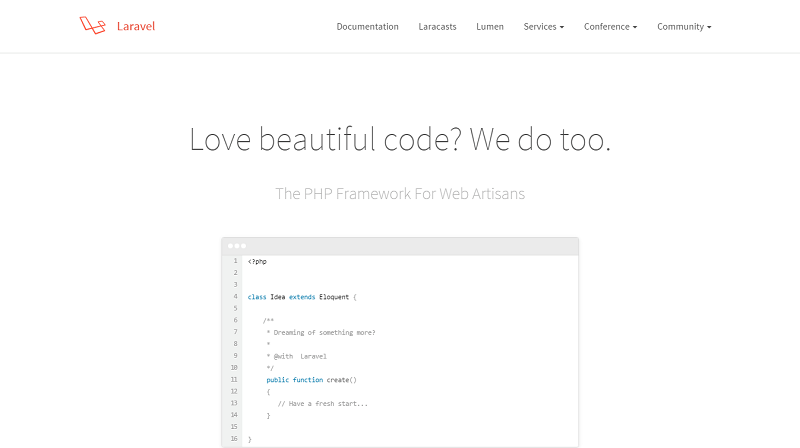Screen dimensions: 800x448
Task: Expand the Services dropdown menu
Action: (x=543, y=27)
